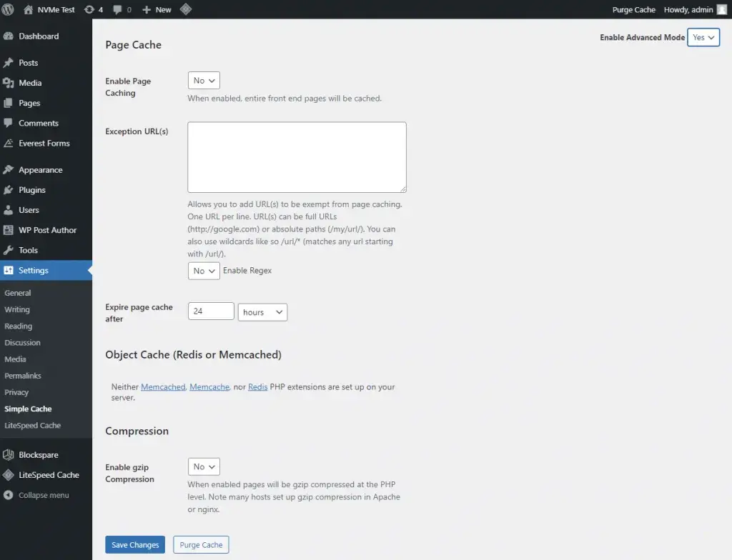The image size is (732, 560).
Task: Open the Enable Regex dropdown
Action: pyautogui.click(x=204, y=271)
